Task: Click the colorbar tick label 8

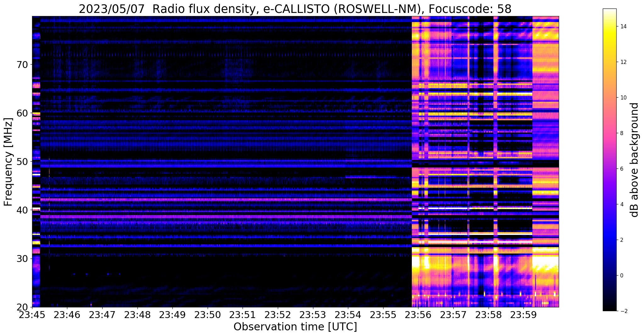Action: (x=621, y=133)
